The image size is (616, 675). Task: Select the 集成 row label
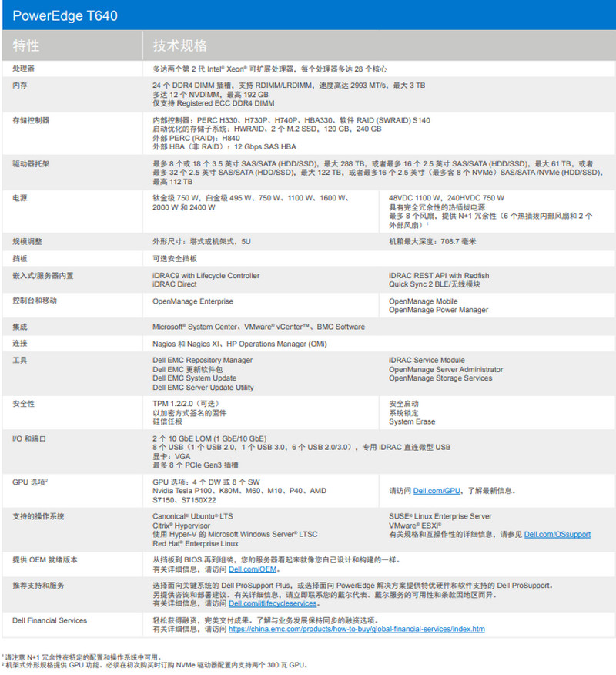click(20, 327)
